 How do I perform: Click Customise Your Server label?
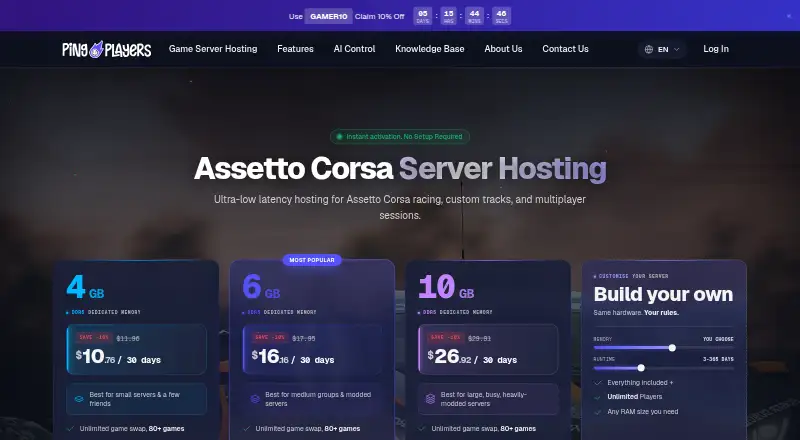pos(633,276)
